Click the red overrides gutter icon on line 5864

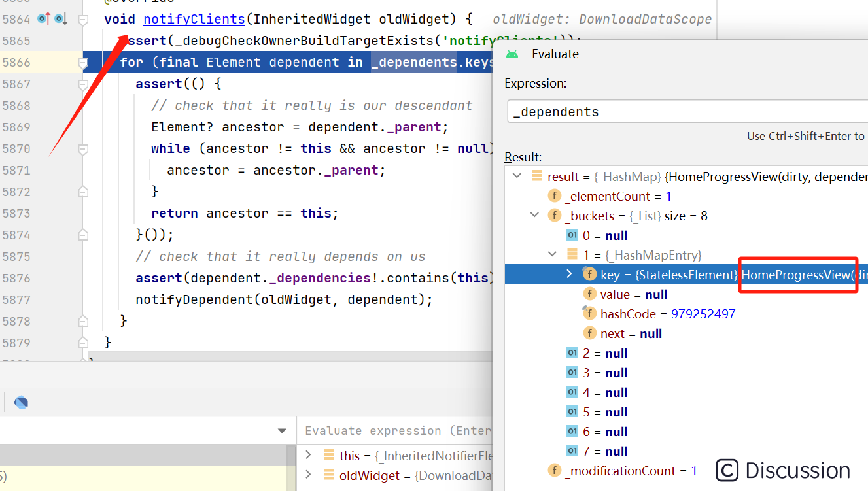click(44, 19)
